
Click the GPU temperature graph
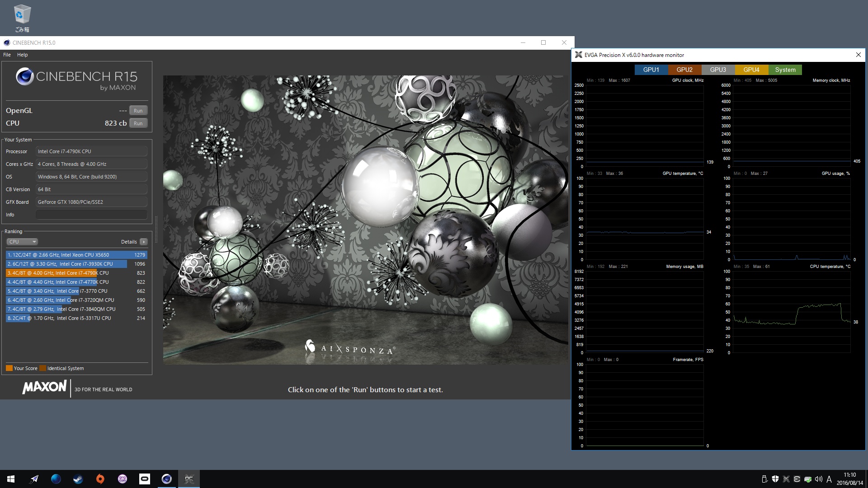[645, 219]
